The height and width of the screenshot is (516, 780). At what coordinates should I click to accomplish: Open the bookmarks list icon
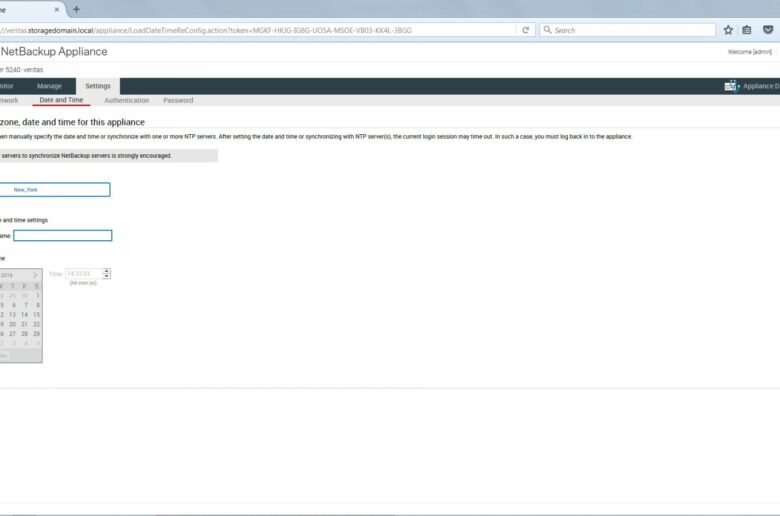point(747,30)
